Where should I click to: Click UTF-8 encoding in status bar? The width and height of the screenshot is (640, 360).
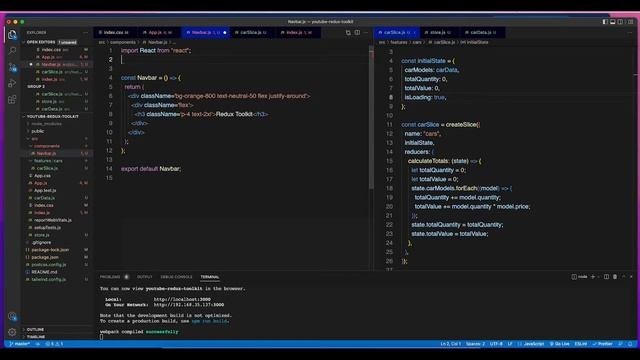(x=496, y=344)
